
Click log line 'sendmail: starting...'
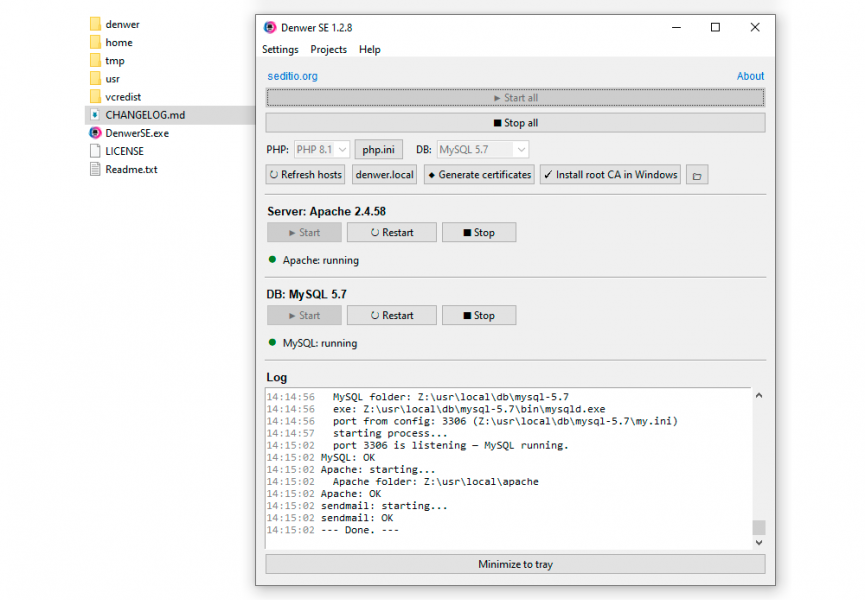pyautogui.click(x=384, y=506)
